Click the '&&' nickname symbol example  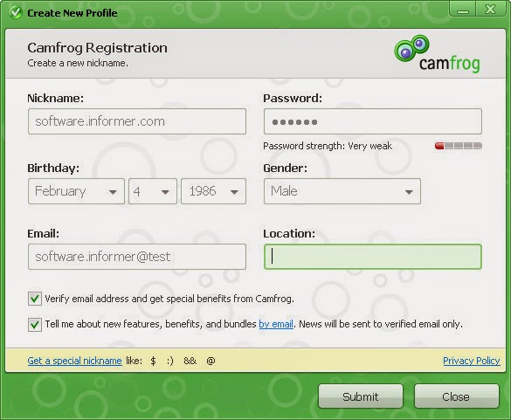point(190,361)
